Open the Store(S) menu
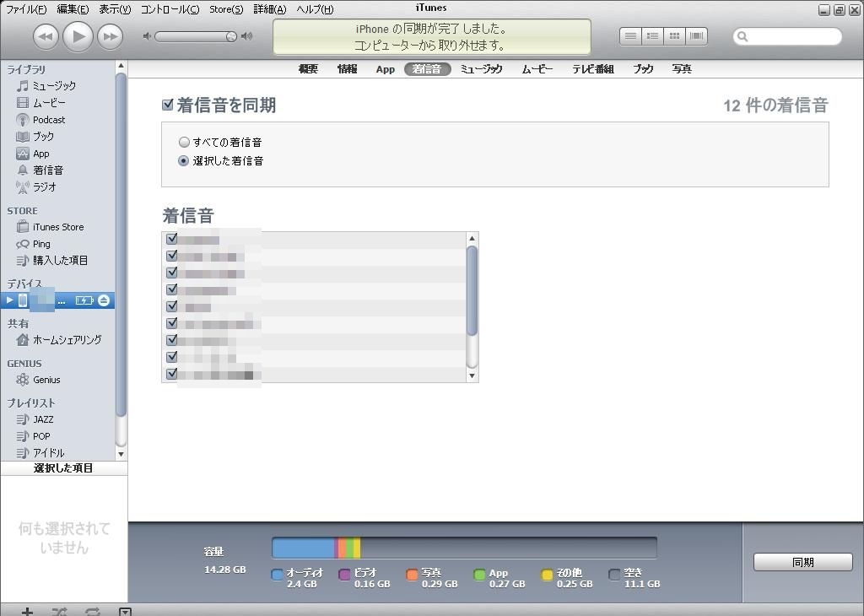864x616 pixels. point(226,9)
